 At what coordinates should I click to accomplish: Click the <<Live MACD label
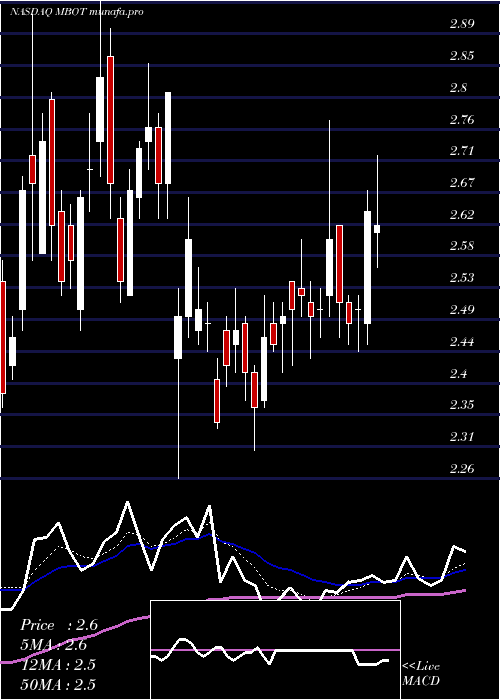coord(421,673)
